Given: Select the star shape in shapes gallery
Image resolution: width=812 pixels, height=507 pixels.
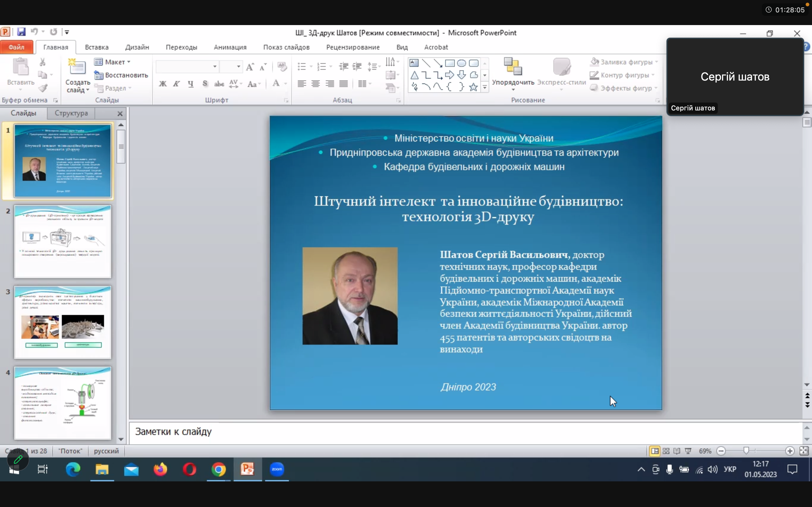Looking at the screenshot, I should (473, 87).
